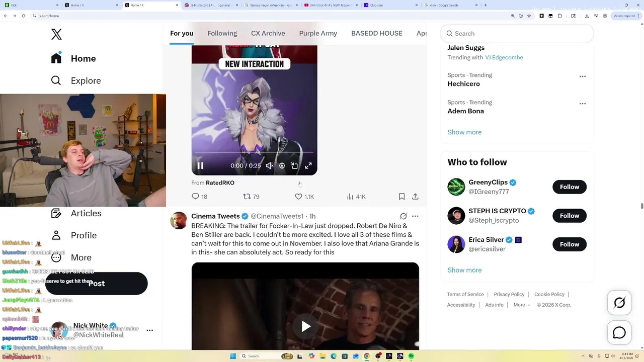Open Terms of Service link
Viewport: 644px width, 362px height.
click(x=465, y=294)
